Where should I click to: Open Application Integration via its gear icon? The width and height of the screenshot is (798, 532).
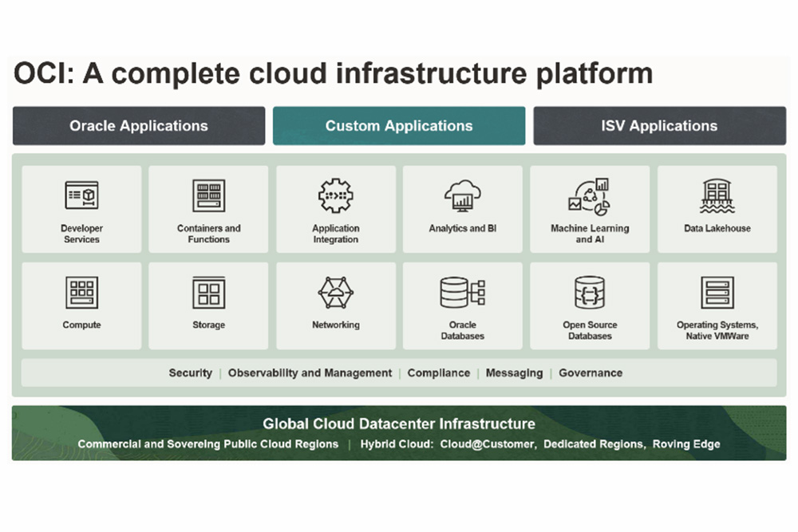[335, 195]
